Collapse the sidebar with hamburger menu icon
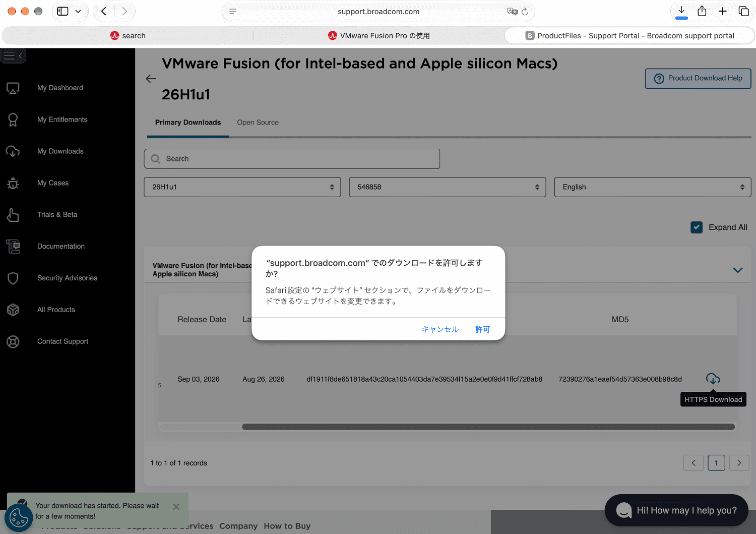This screenshot has width=756, height=534. point(13,56)
